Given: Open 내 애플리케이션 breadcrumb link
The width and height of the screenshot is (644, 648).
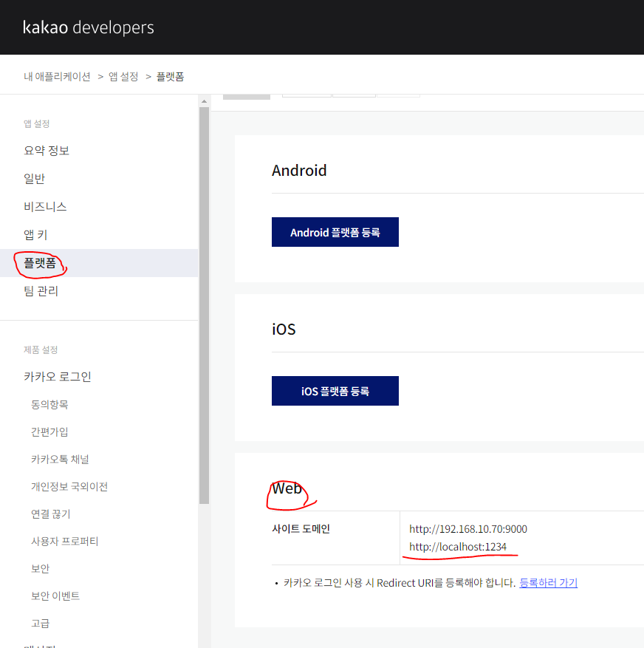Looking at the screenshot, I should [57, 76].
